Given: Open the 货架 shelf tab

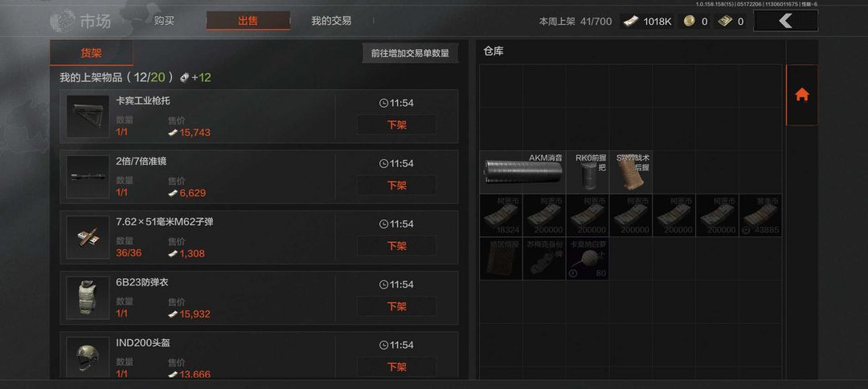Looking at the screenshot, I should pyautogui.click(x=92, y=53).
